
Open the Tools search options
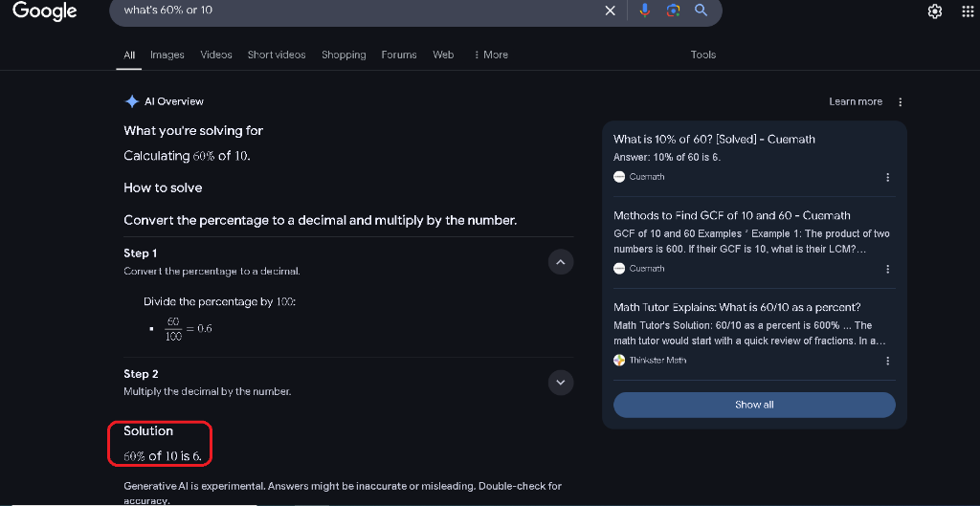click(x=703, y=55)
